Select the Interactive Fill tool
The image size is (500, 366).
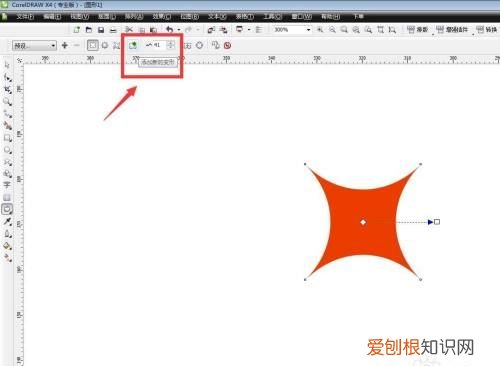7,257
